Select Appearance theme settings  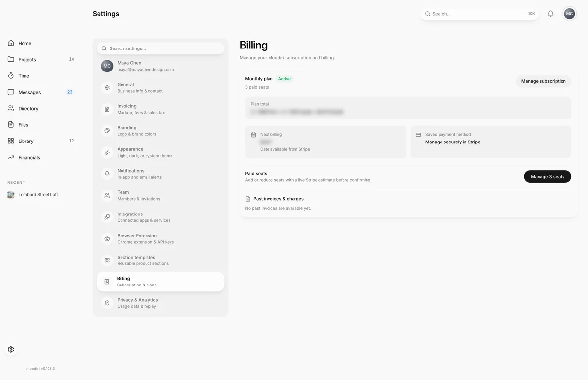(161, 152)
